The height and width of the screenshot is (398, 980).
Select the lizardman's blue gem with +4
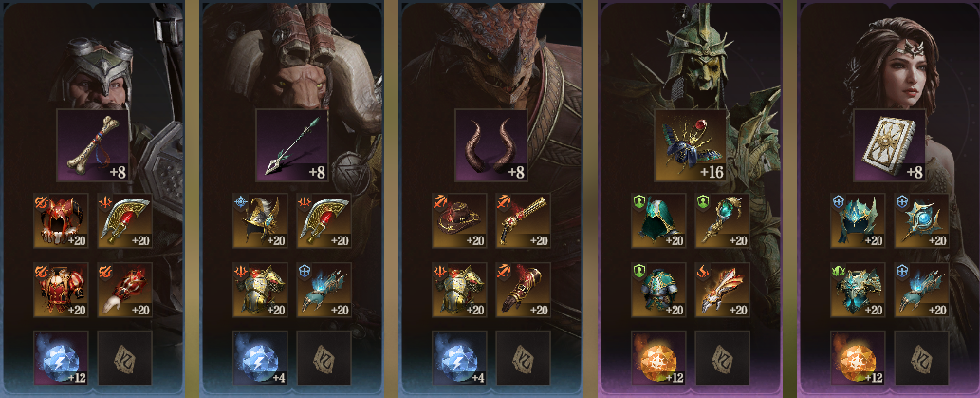pos(459,358)
